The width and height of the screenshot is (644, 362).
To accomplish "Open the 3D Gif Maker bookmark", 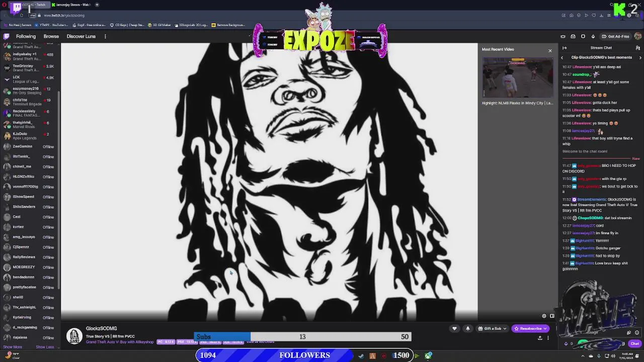I will click(x=160, y=25).
